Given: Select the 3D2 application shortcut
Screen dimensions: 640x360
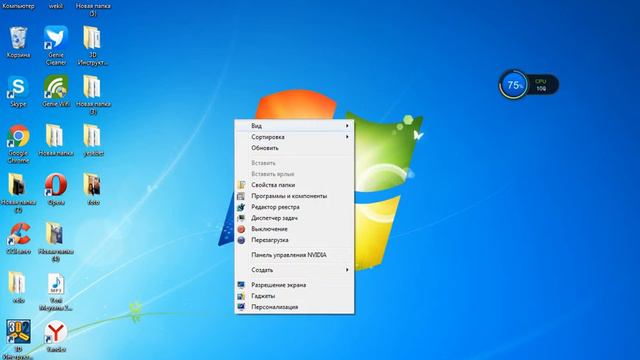Looking at the screenshot, I should point(18,332).
